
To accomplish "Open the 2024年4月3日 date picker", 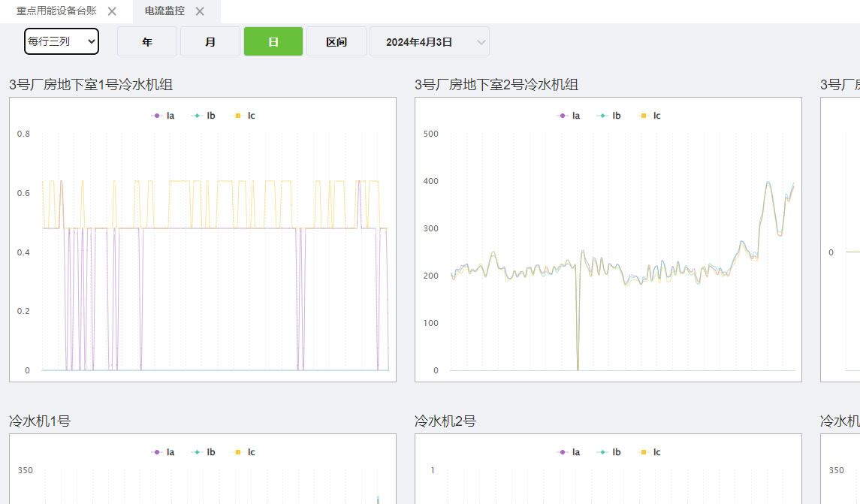I will point(419,42).
